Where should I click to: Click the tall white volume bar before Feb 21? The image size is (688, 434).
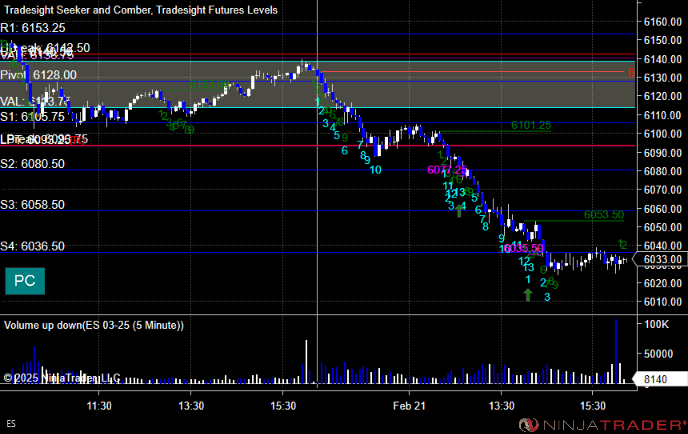point(306,362)
